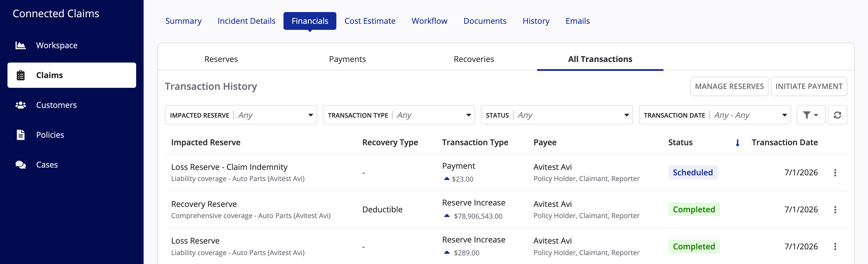Sort by the Status column header

tap(680, 142)
